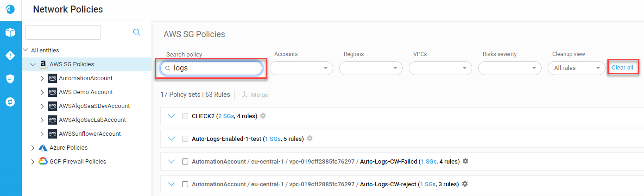Tick the CHECK2 policy checkbox
644x196 pixels.
click(185, 116)
